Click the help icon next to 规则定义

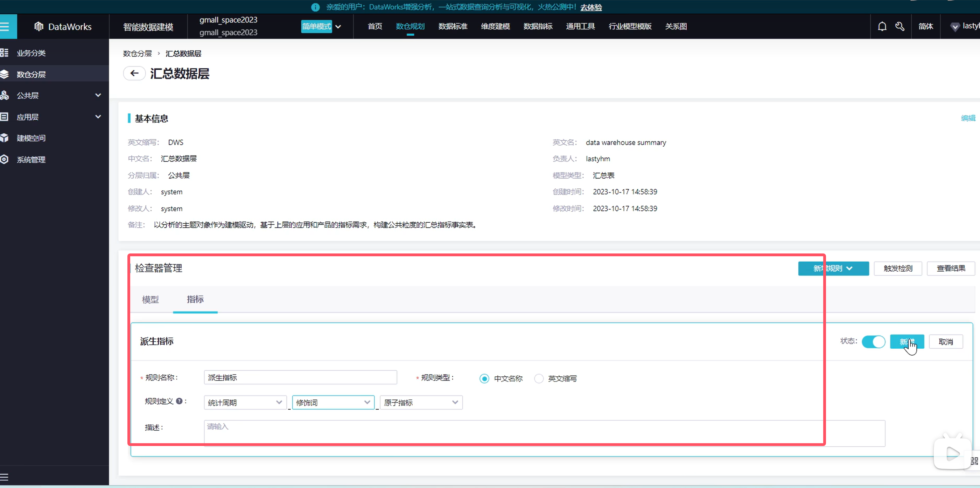179,401
